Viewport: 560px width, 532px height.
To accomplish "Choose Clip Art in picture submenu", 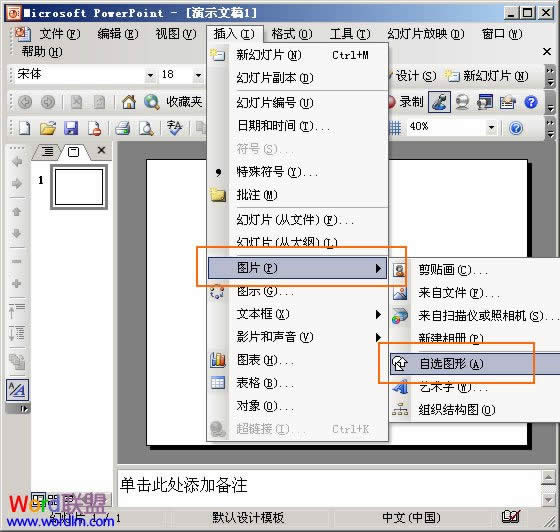I will pyautogui.click(x=475, y=270).
